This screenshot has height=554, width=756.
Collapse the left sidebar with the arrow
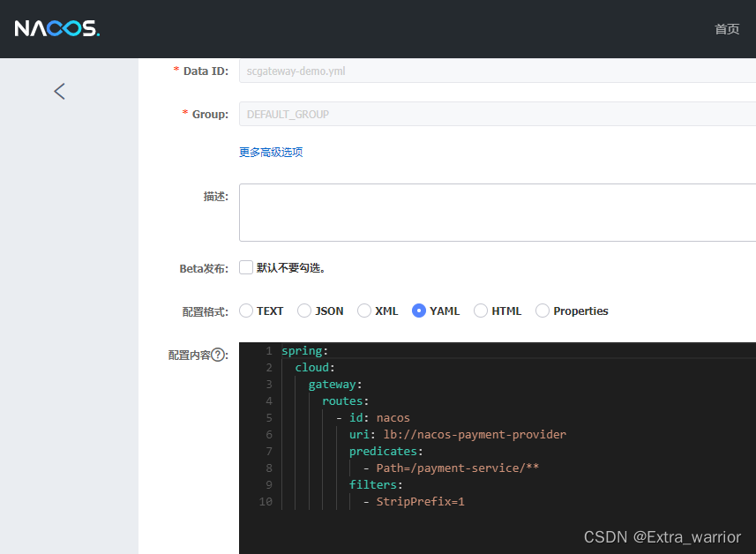pyautogui.click(x=59, y=91)
